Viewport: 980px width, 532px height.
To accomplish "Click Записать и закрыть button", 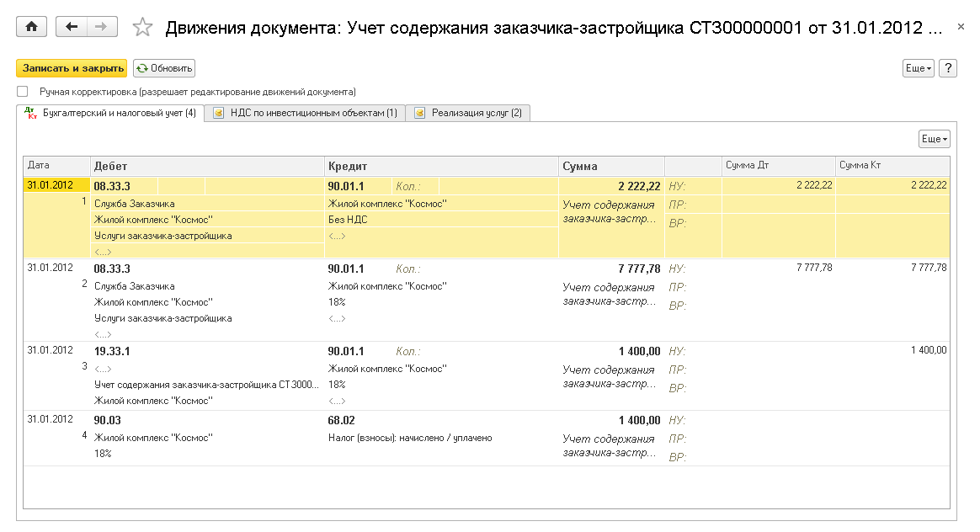I will tap(71, 68).
